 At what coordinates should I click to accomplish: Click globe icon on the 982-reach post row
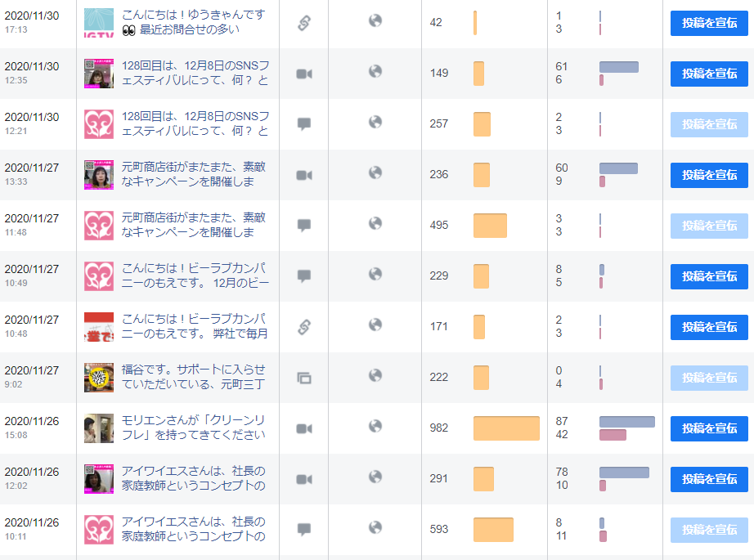[x=375, y=427]
